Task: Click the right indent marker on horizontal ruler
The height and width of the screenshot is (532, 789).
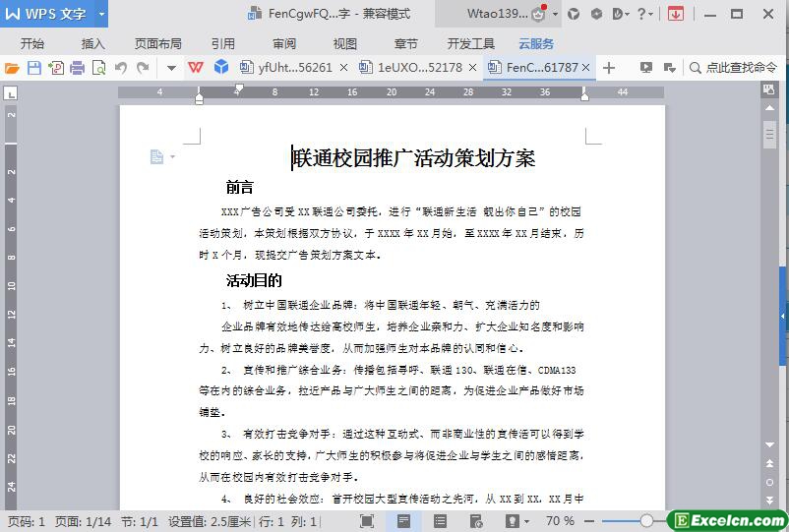Action: pyautogui.click(x=584, y=95)
